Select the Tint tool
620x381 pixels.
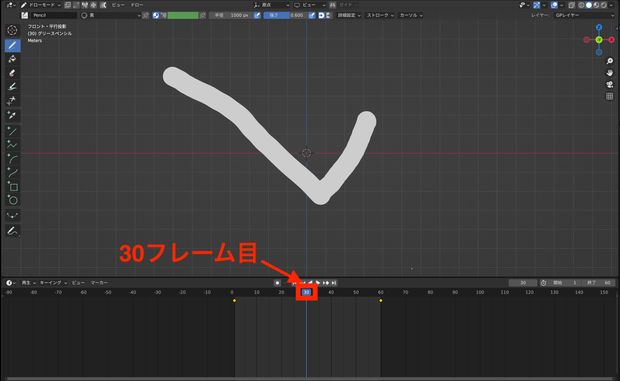[12, 87]
